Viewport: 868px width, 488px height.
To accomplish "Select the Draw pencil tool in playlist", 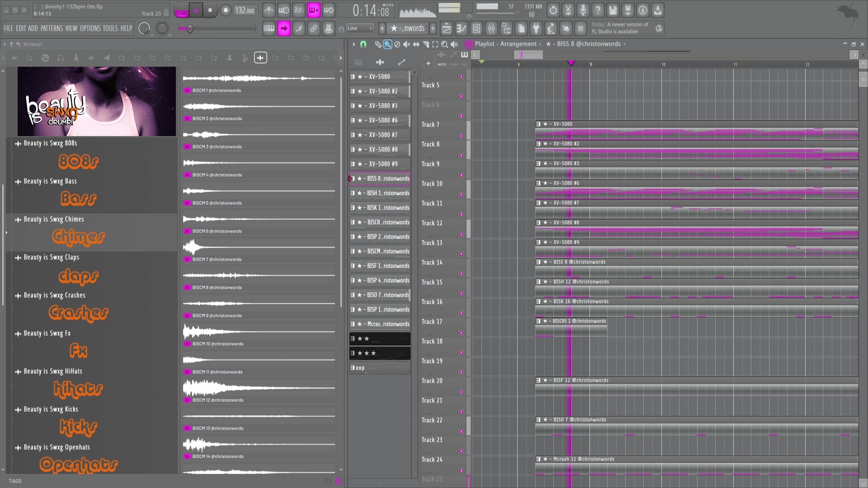I will click(378, 44).
